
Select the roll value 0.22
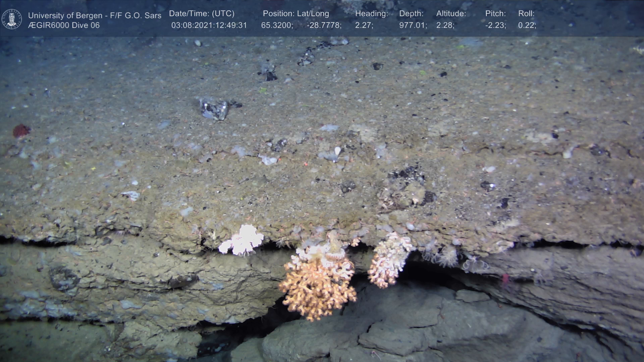[527, 25]
